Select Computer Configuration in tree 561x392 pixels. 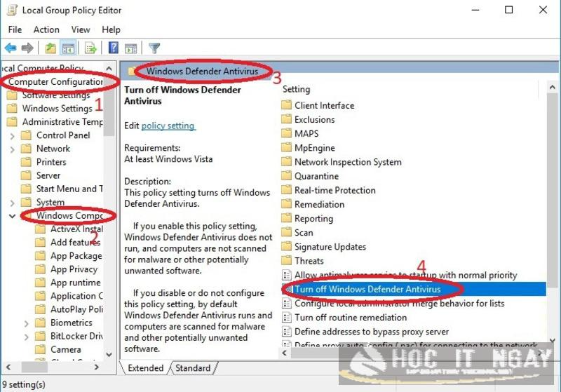click(x=55, y=82)
